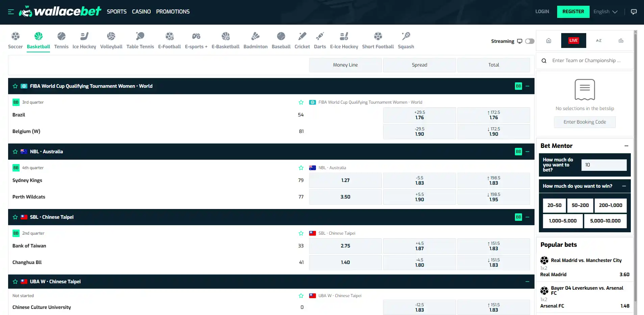
Task: Choose the 200–1,000 win range
Action: 611,205
